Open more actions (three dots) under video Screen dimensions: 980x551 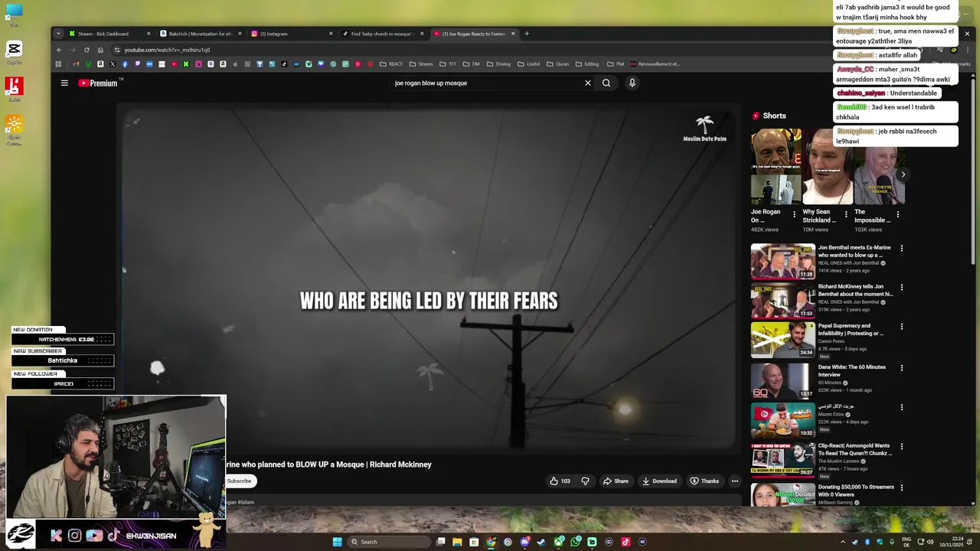(734, 481)
